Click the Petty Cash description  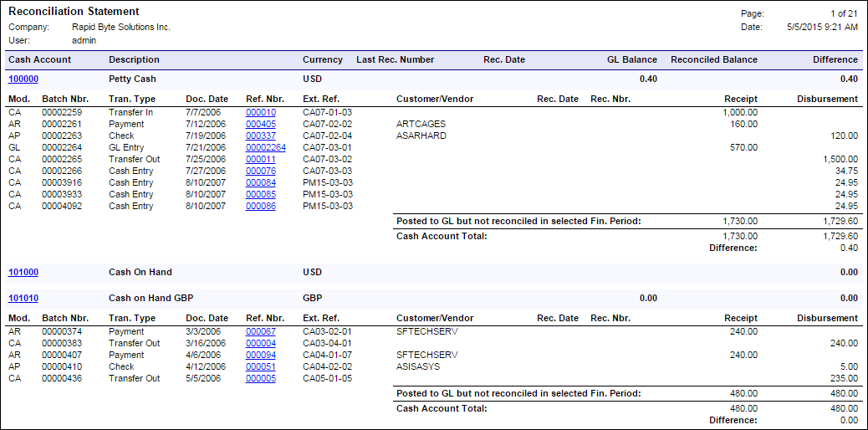[132, 79]
